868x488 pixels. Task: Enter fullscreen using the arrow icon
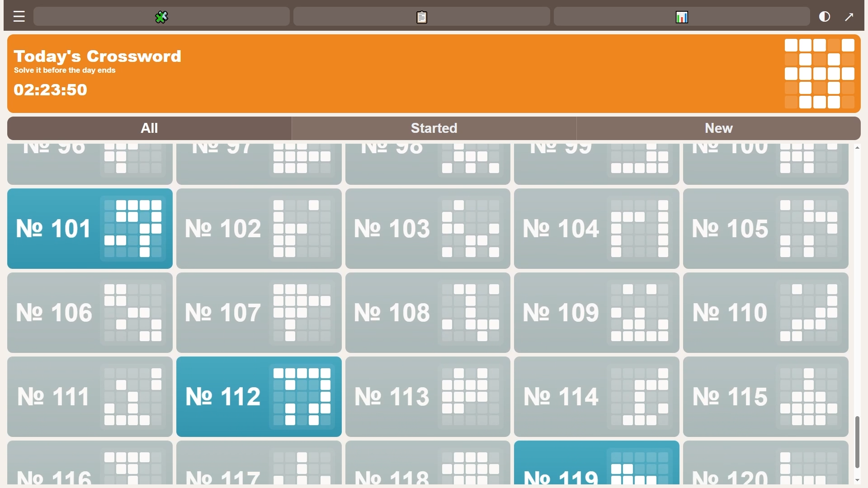(x=849, y=16)
